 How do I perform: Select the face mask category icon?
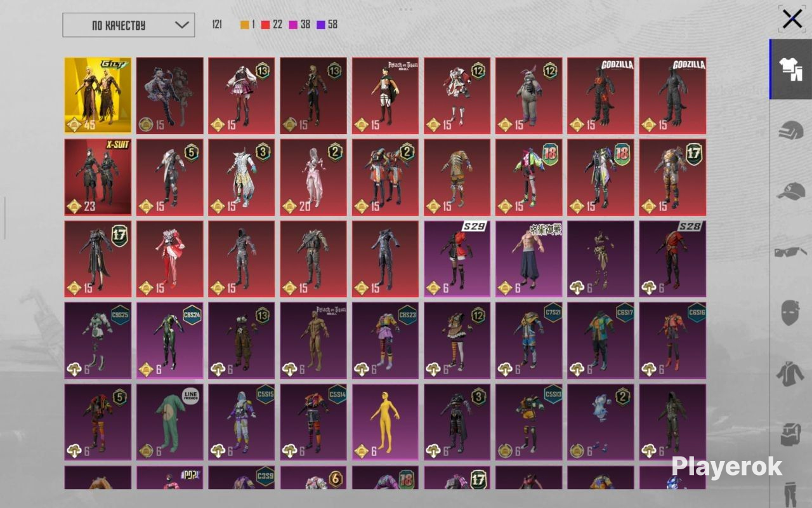pyautogui.click(x=790, y=313)
